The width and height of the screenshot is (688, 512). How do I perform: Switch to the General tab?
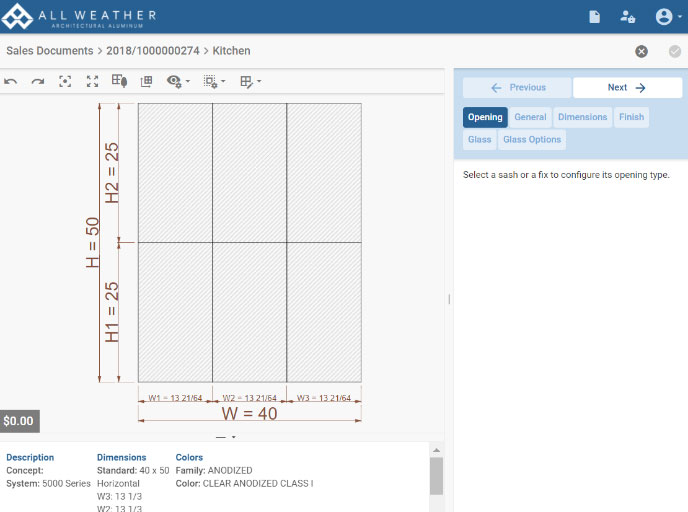(530, 117)
